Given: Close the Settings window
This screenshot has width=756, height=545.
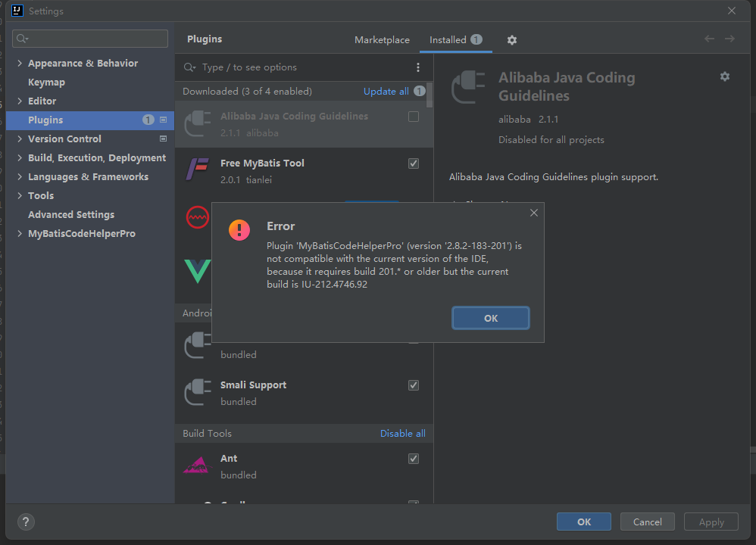Looking at the screenshot, I should (x=732, y=11).
